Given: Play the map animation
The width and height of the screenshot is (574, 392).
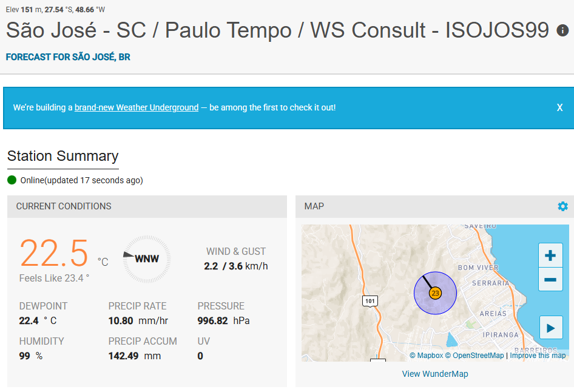Looking at the screenshot, I should [x=550, y=328].
